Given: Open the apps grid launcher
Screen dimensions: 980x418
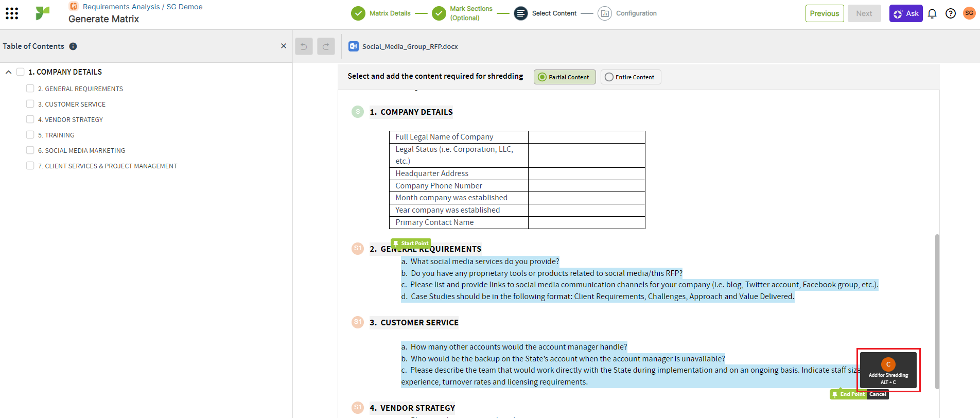Looking at the screenshot, I should coord(12,13).
